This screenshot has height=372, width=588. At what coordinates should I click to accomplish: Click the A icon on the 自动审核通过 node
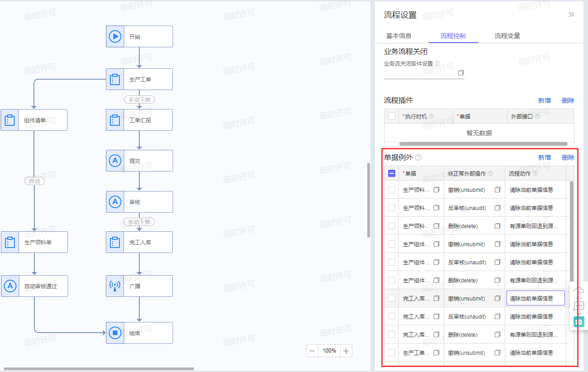(x=10, y=286)
